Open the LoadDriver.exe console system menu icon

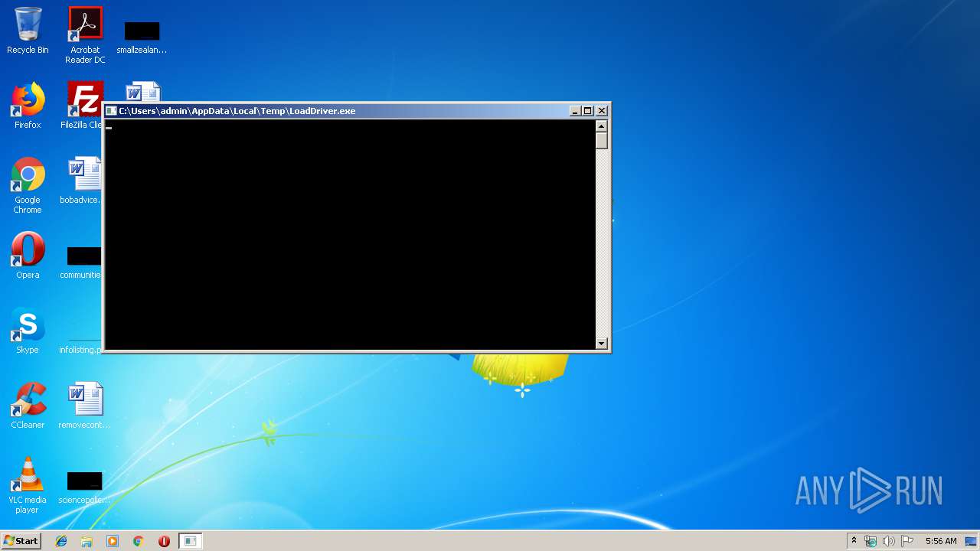point(111,111)
